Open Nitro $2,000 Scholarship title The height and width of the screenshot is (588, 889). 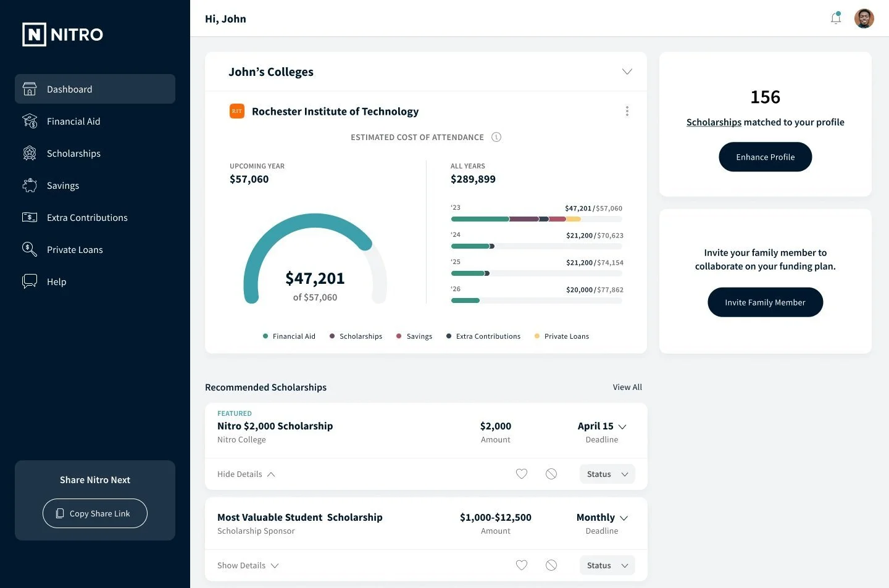[x=275, y=426]
